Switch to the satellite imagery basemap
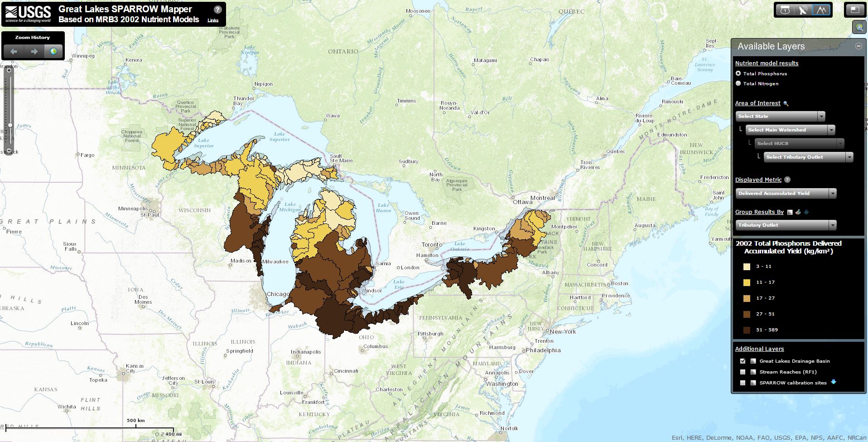This screenshot has width=868, height=442. click(x=803, y=10)
